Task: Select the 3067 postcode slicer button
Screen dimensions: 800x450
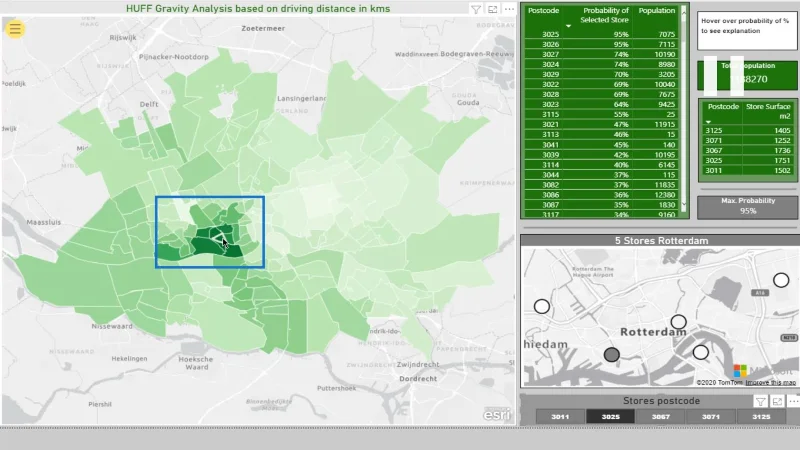Action: (x=660, y=416)
